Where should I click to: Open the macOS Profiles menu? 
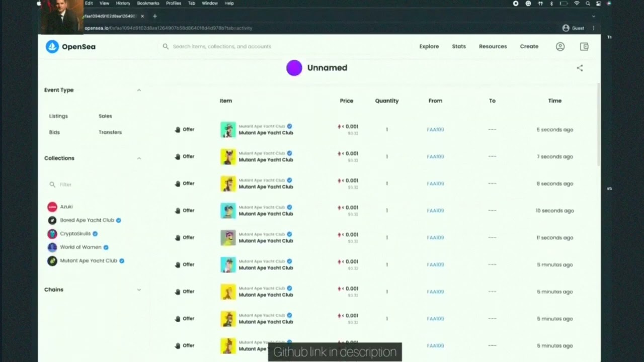point(174,4)
